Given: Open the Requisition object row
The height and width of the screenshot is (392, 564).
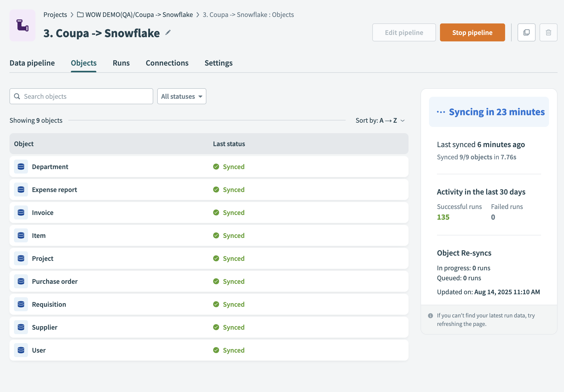Looking at the screenshot, I should [x=49, y=304].
